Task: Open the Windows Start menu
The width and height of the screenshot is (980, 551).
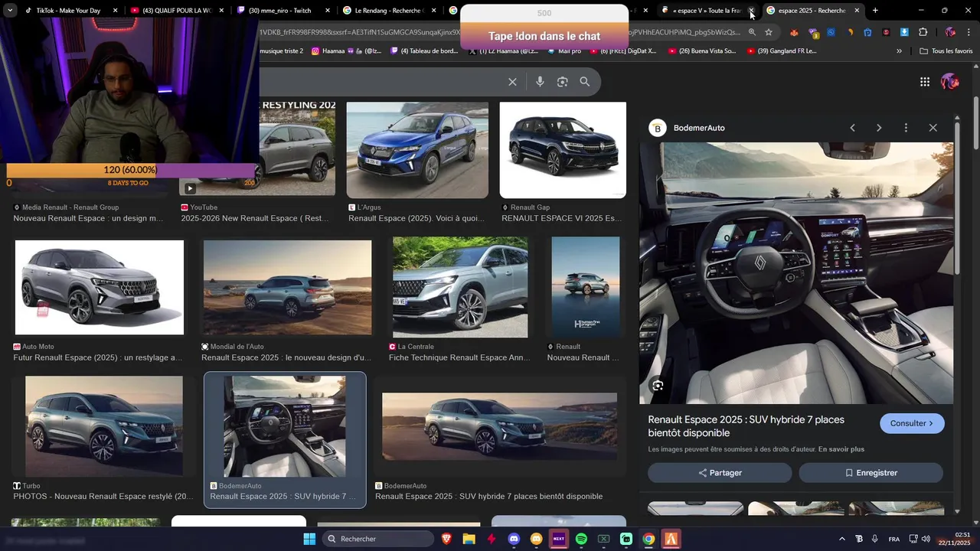Action: 309,539
